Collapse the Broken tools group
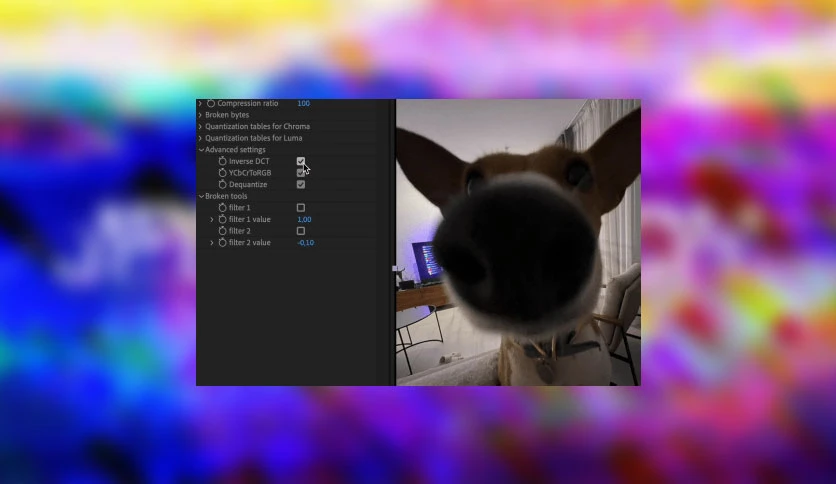This screenshot has height=484, width=836. [201, 196]
